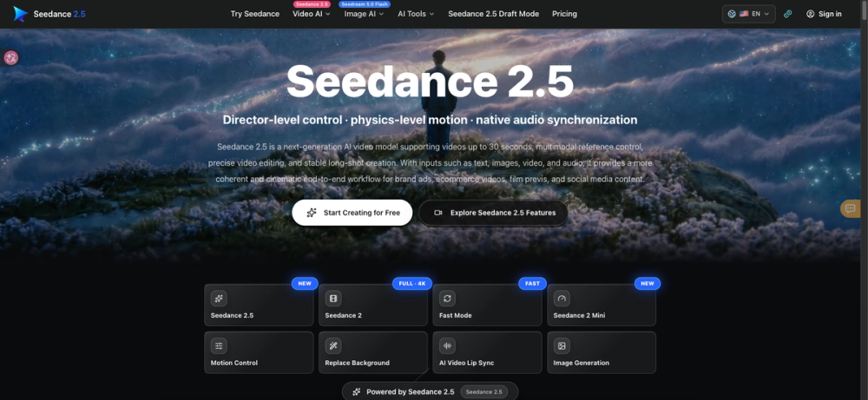The image size is (868, 400).
Task: Open the chat widget icon on right edge
Action: tap(851, 208)
